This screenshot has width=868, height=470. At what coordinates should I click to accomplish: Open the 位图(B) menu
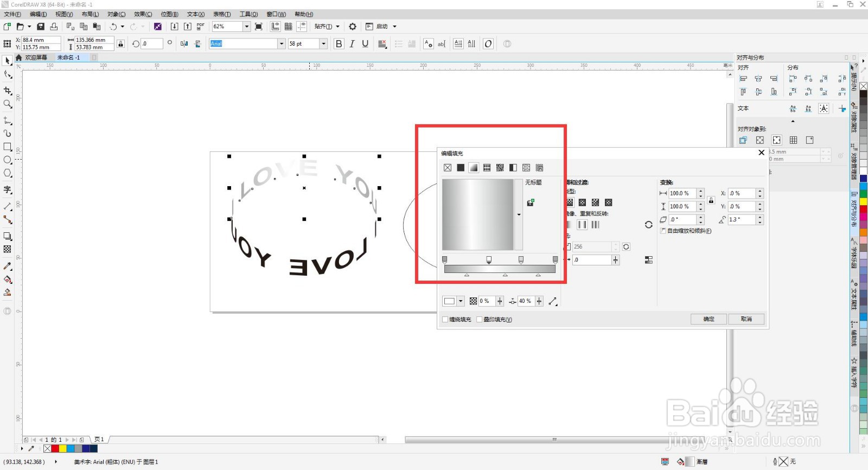click(x=169, y=14)
